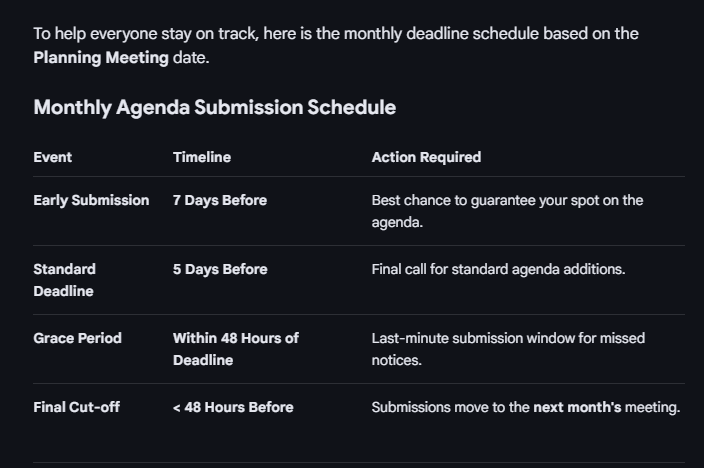
Task: Click the bold 'Planning Meeting' text
Action: click(x=101, y=57)
